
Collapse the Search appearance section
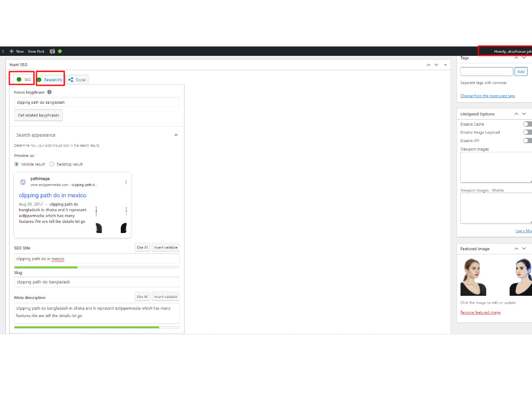pos(176,135)
